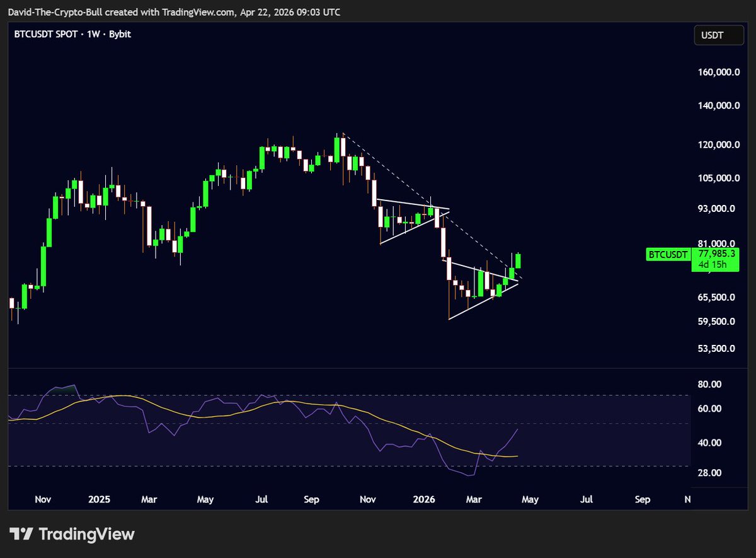
Task: Click the BTCUSDT SPOT · 1W · Bybit title
Action: point(72,35)
